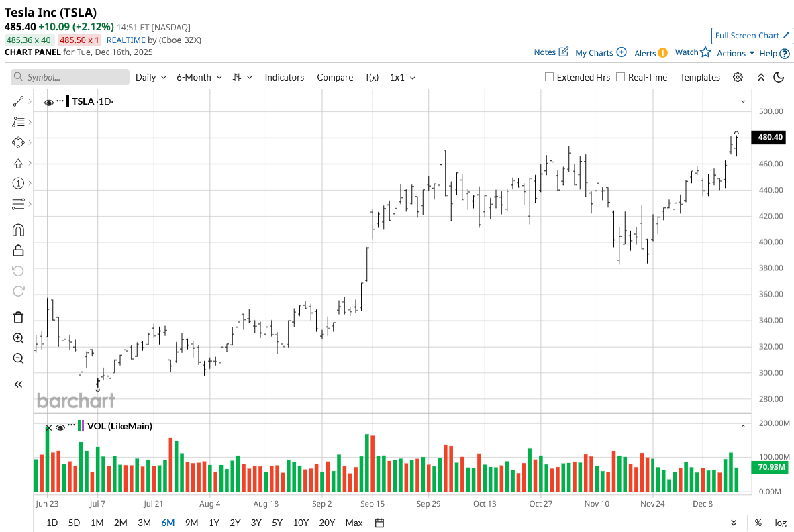Open the date range calendar icon
This screenshot has height=532, width=794.
click(379, 523)
